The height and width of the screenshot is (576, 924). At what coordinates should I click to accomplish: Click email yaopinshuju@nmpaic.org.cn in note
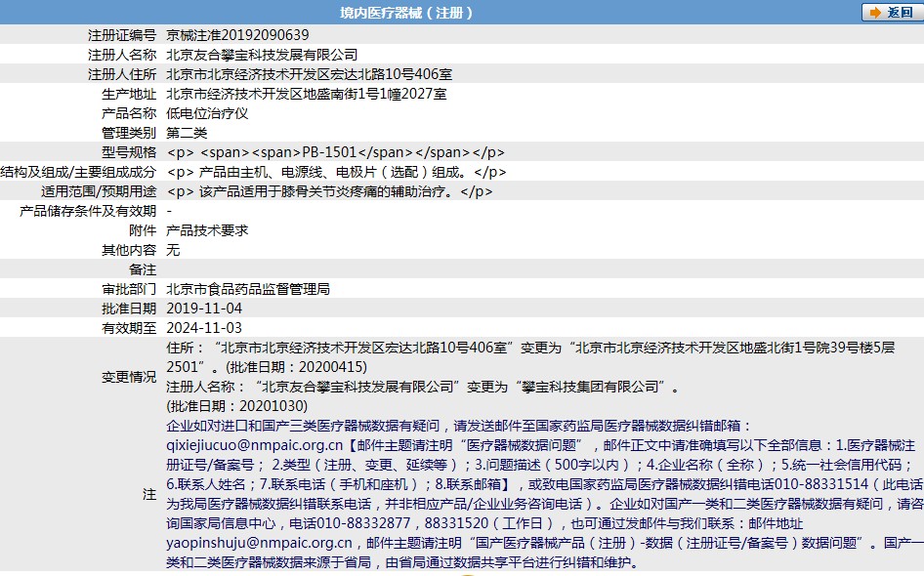pyautogui.click(x=259, y=543)
